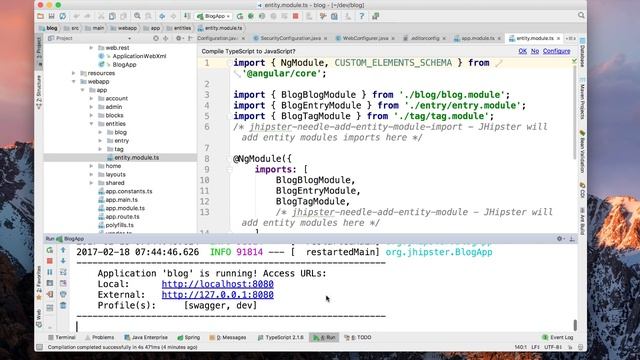Click the run console scrollbar
Viewport: 640px width, 360px height.
576,325
